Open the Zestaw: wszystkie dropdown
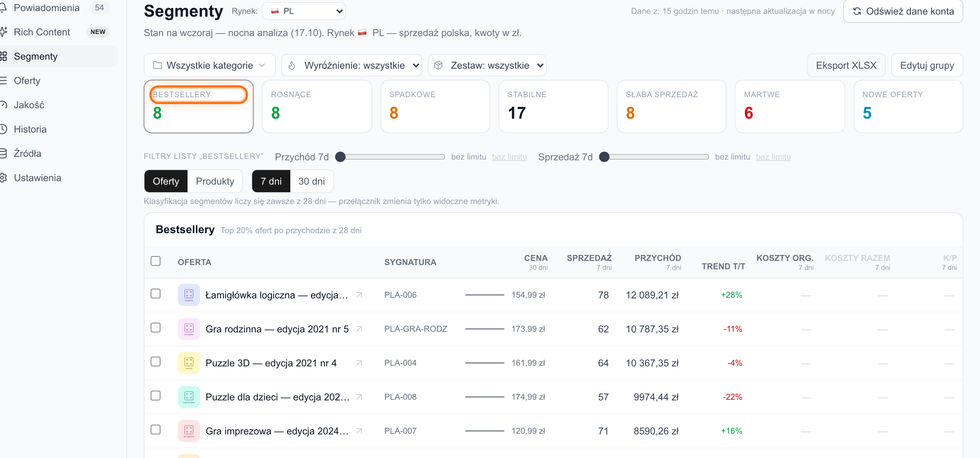The image size is (980, 458). (x=487, y=65)
